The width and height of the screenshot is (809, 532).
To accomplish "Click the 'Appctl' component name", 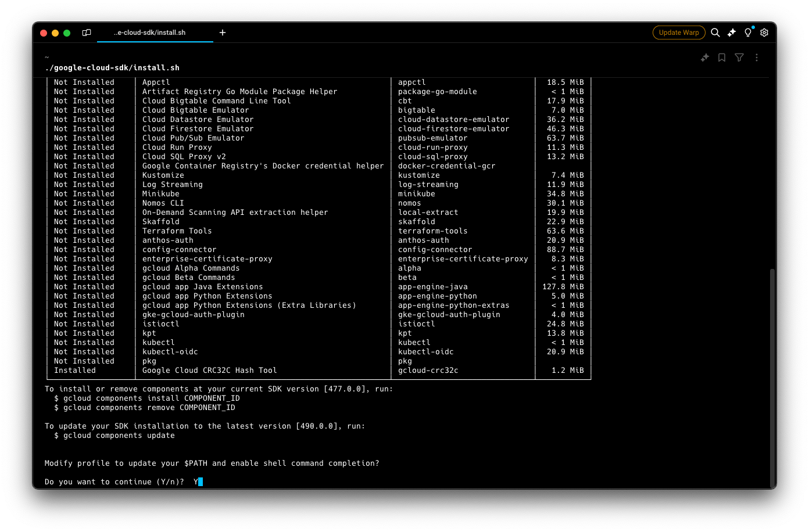I will (x=156, y=82).
